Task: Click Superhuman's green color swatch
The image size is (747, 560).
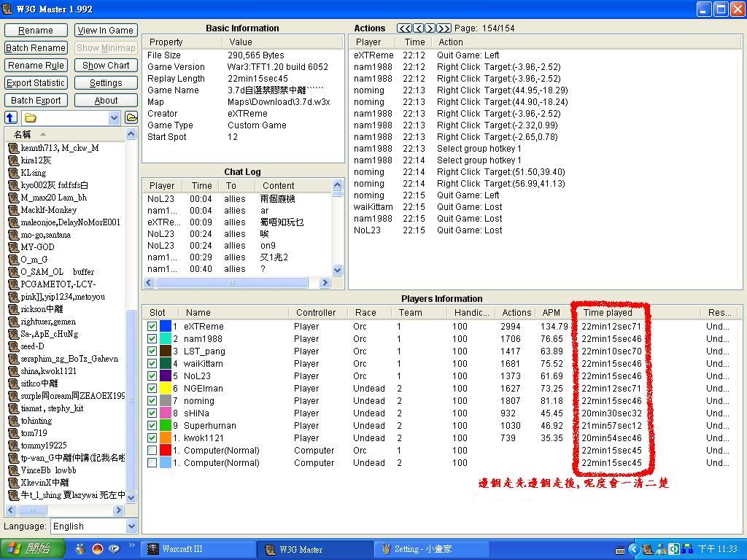Action: pos(166,426)
